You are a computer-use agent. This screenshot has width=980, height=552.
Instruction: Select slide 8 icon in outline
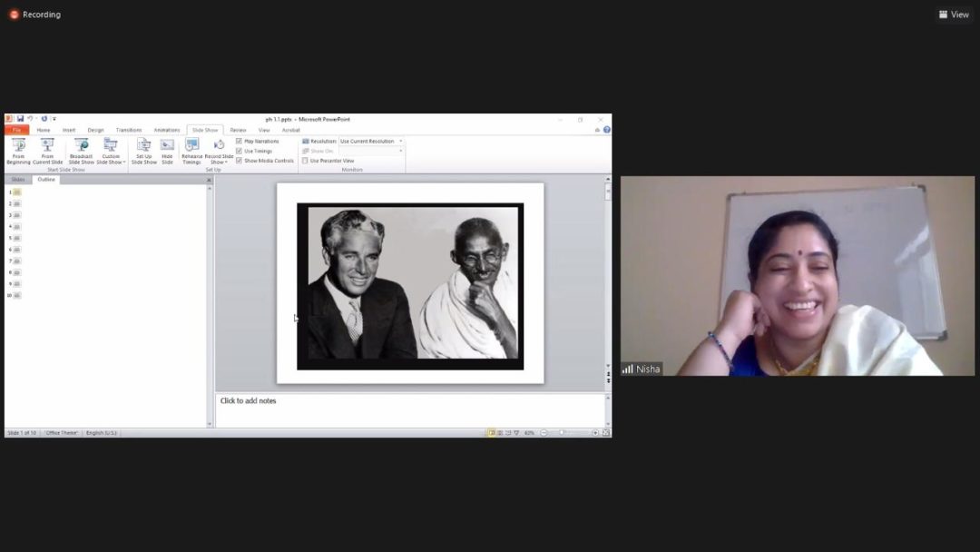(x=17, y=272)
